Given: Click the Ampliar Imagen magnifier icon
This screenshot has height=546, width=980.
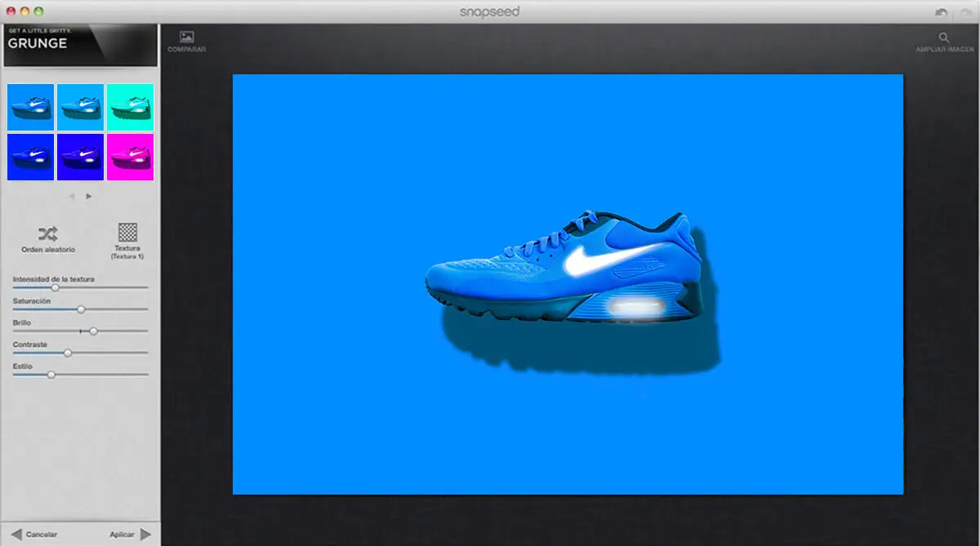Looking at the screenshot, I should coord(944,38).
